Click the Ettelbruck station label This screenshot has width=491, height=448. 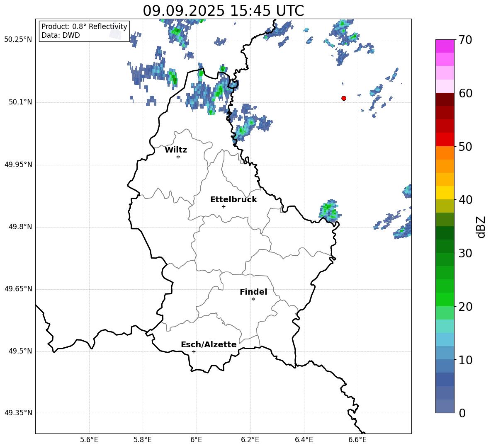coord(233,200)
